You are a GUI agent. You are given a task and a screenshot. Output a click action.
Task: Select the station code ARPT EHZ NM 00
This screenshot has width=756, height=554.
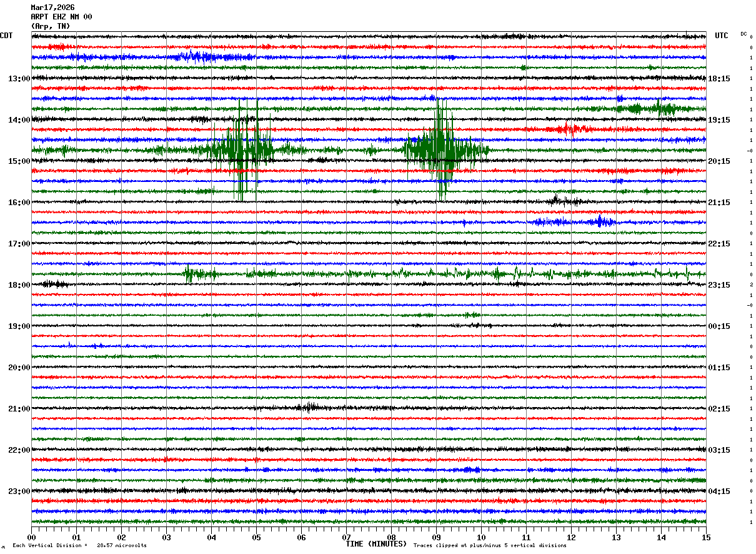(61, 17)
